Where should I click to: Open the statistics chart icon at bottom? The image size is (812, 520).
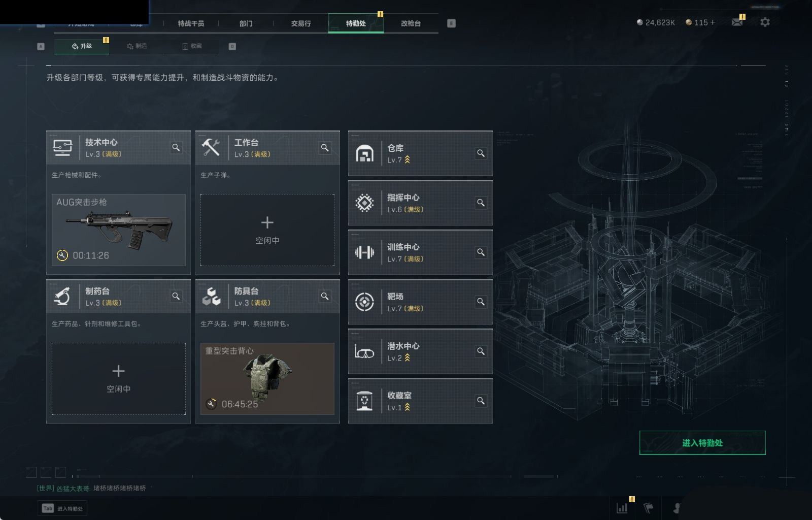[x=622, y=508]
